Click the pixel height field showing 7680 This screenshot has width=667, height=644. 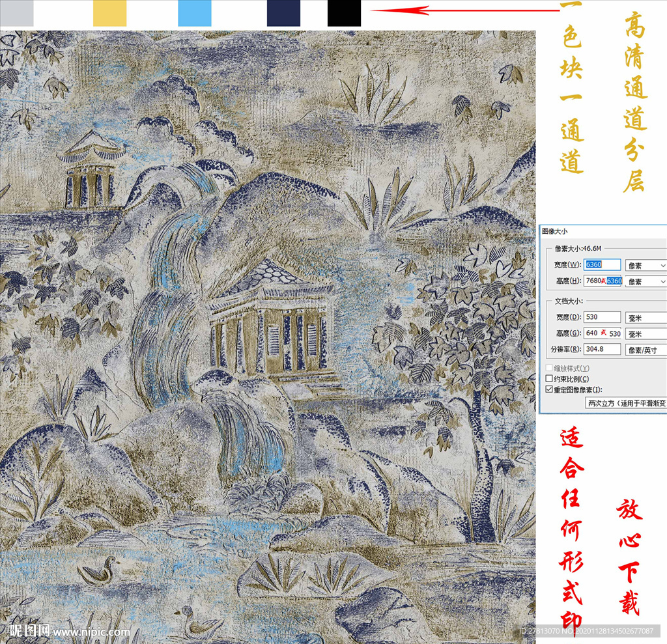[603, 281]
